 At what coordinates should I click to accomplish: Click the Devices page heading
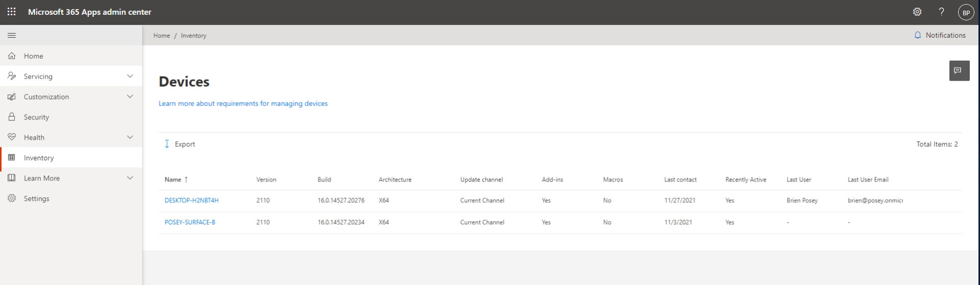point(184,82)
